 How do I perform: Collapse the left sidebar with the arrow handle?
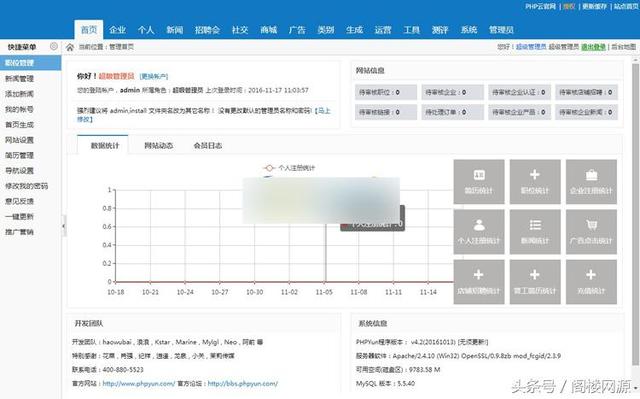pyautogui.click(x=64, y=226)
